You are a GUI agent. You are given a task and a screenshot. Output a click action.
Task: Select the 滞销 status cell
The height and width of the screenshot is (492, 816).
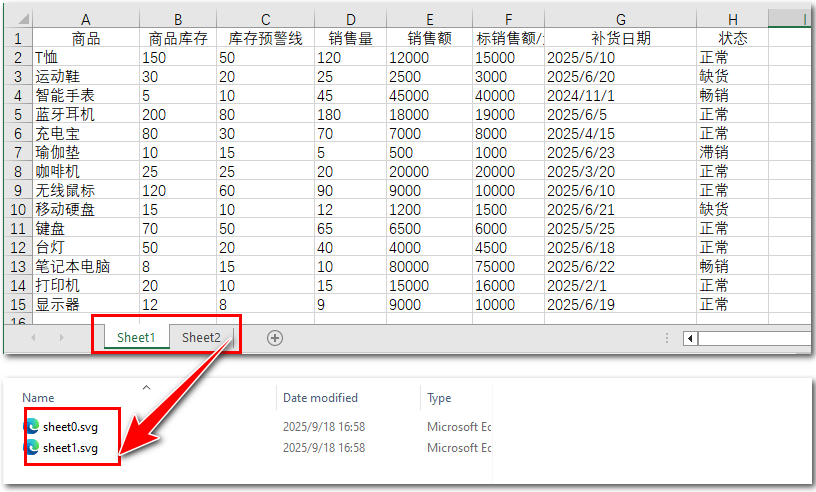click(x=714, y=152)
